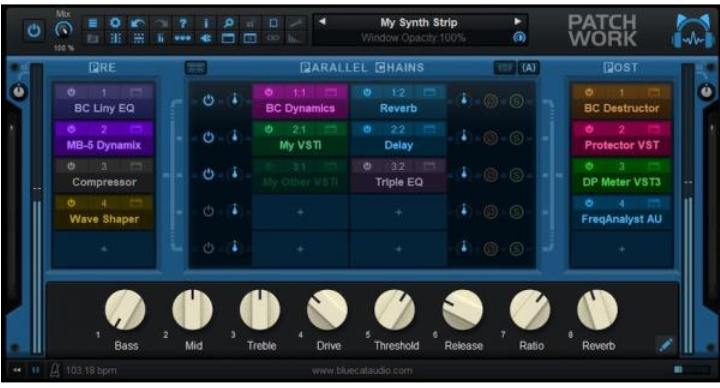Open plug-in menu for MB-5 Dynamix
This screenshot has height=388, width=720.
click(104, 146)
